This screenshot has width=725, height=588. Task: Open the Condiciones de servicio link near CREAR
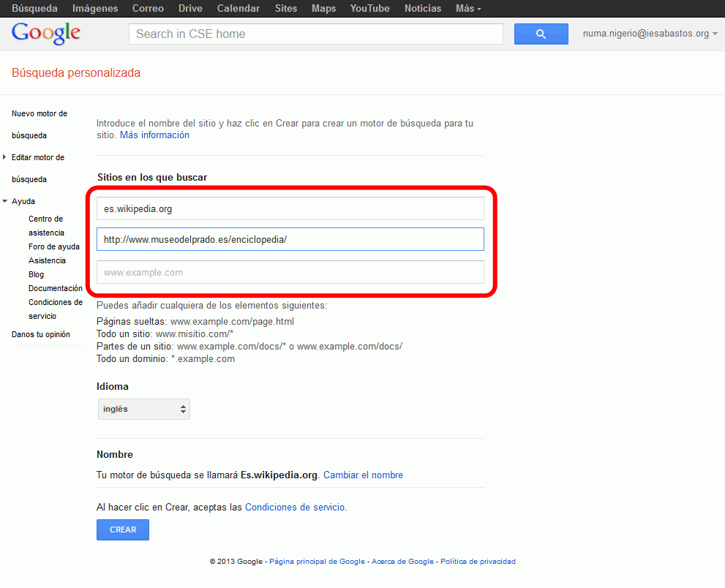point(295,507)
